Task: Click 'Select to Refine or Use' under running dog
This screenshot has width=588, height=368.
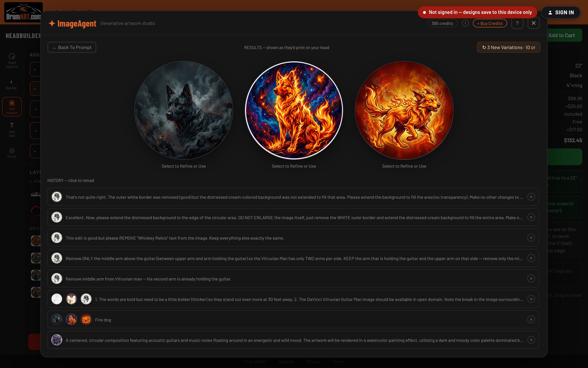Action: pos(404,166)
